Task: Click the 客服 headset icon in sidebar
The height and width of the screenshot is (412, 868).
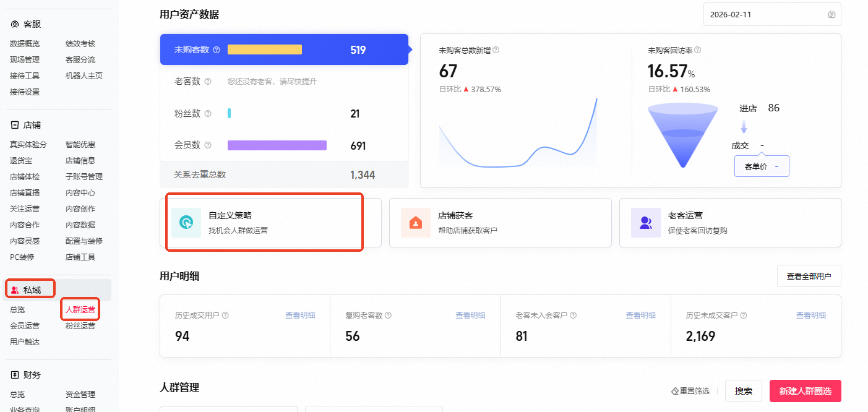Action: [x=15, y=24]
